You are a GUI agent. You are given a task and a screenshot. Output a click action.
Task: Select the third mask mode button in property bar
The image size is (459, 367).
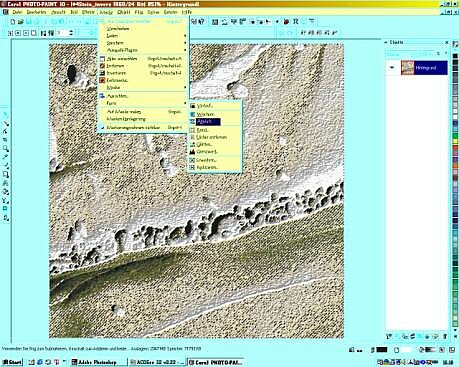26,33
